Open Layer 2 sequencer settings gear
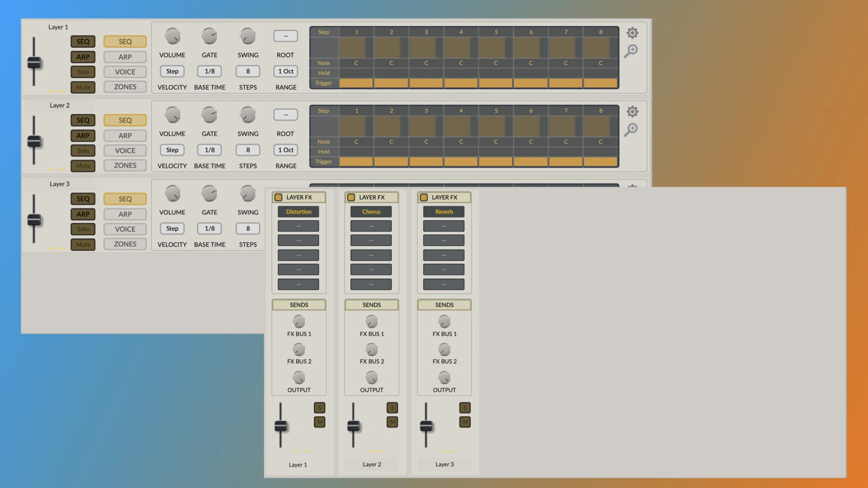 [x=632, y=112]
